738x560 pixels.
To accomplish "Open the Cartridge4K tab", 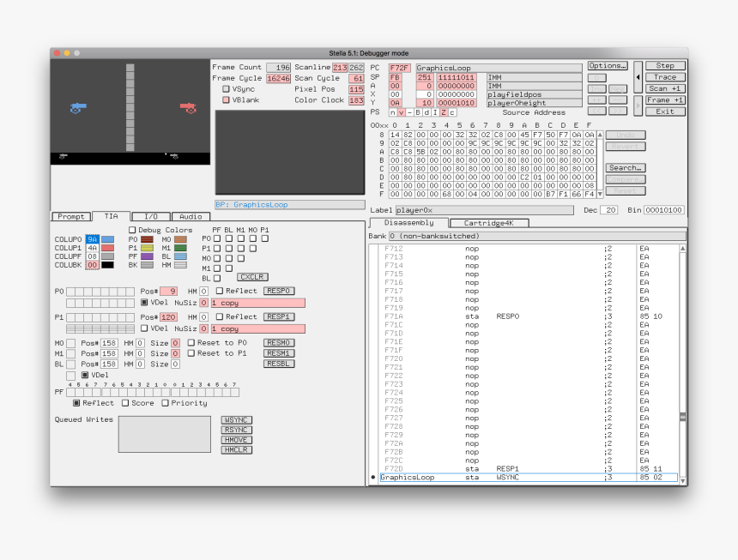I will [x=488, y=222].
